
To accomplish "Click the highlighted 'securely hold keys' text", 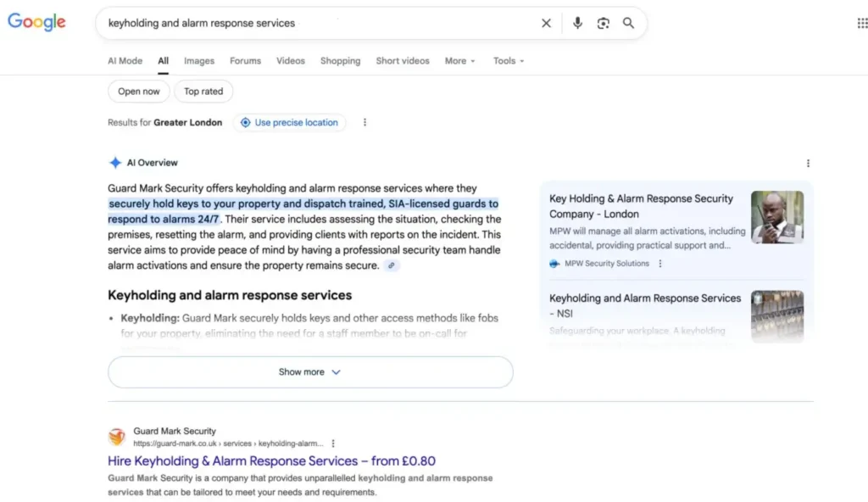I will (303, 211).
